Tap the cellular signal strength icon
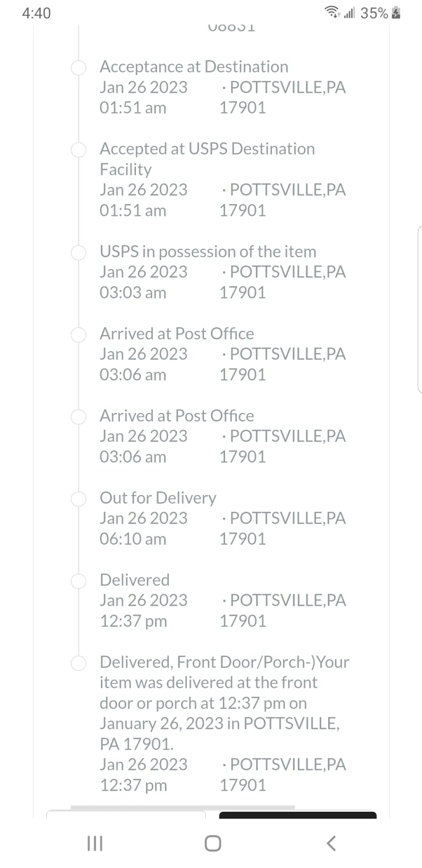Screen dimensions: 422x868 [x=349, y=13]
